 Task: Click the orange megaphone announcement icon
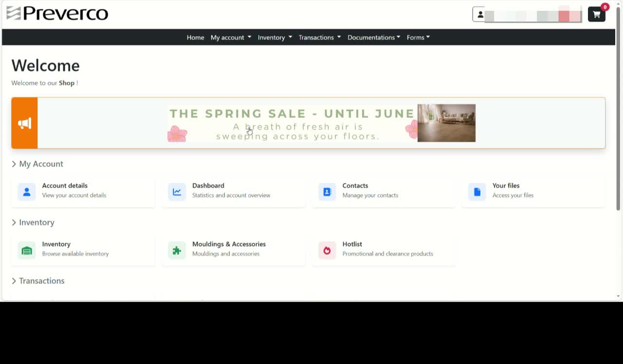pyautogui.click(x=24, y=123)
